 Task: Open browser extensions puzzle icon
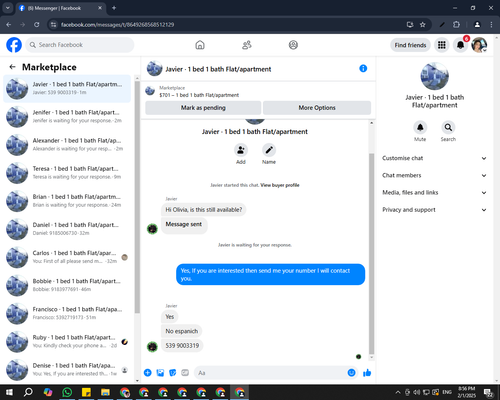point(456,25)
